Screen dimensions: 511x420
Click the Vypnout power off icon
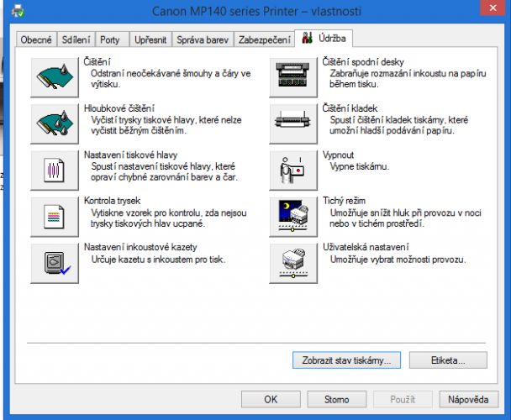[x=293, y=171]
